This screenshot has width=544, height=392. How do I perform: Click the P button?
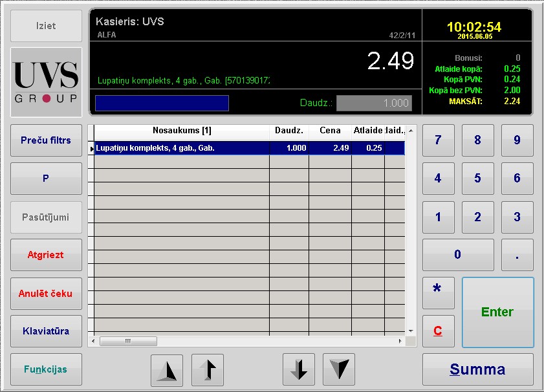46,179
